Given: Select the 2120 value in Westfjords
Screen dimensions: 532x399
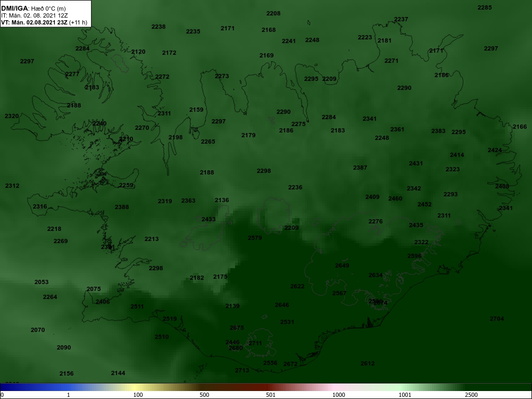Looking at the screenshot, I should tap(138, 52).
